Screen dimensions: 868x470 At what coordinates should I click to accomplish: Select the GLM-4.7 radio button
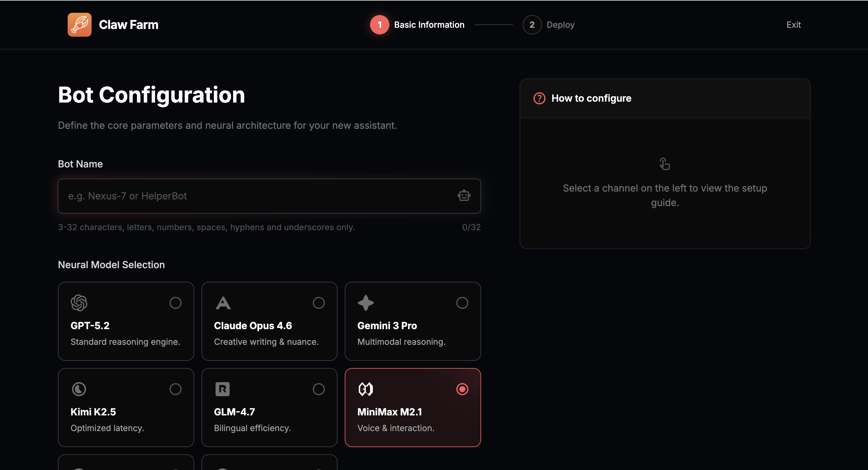coord(318,389)
